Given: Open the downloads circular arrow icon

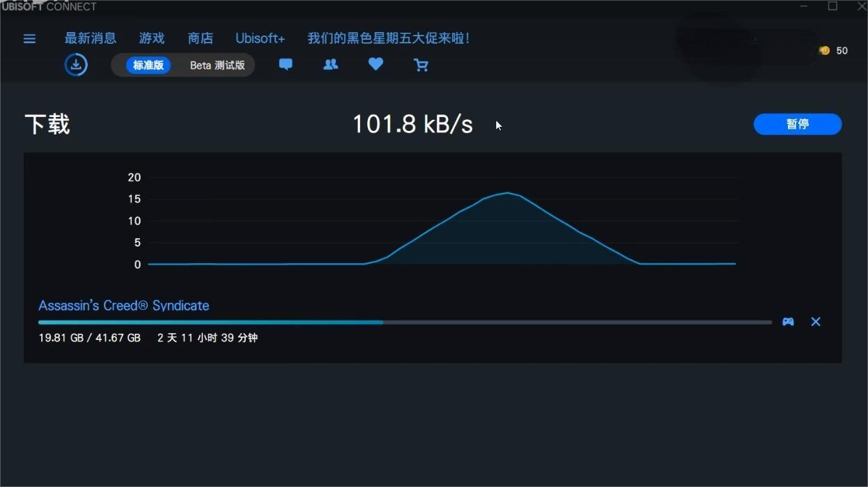Looking at the screenshot, I should 76,65.
